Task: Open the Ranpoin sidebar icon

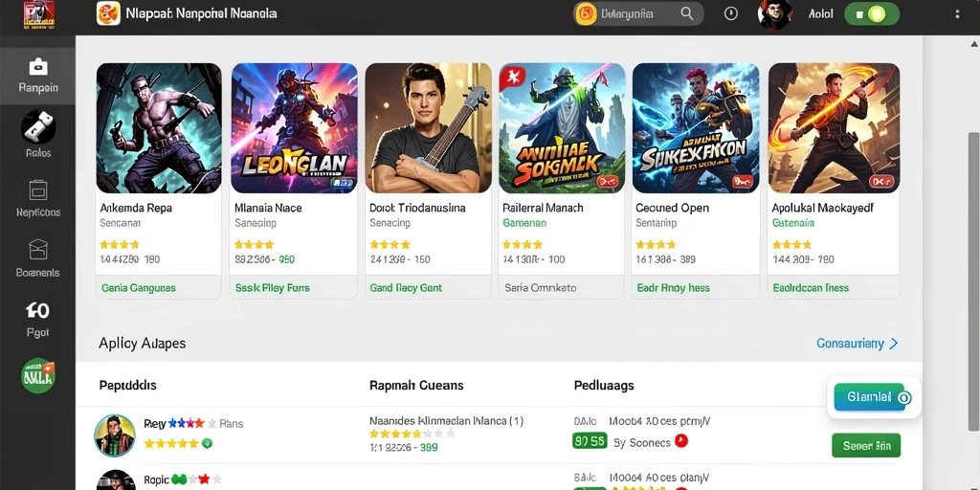Action: pyautogui.click(x=38, y=66)
